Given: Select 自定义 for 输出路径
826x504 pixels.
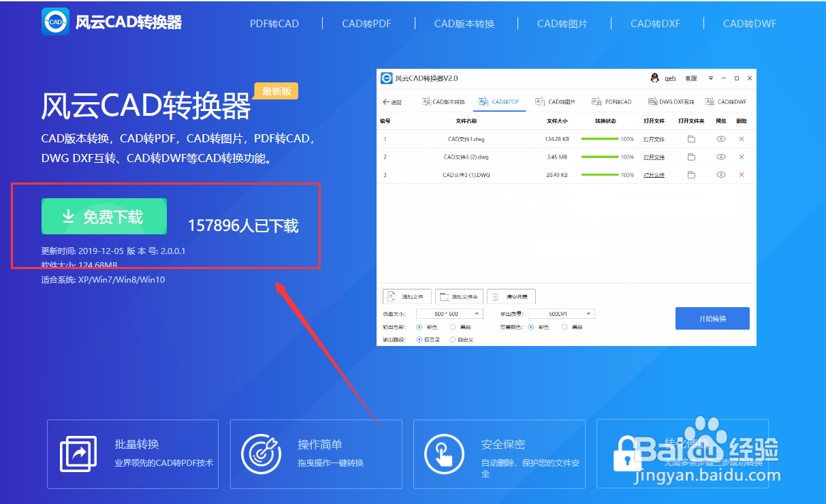Looking at the screenshot, I should pyautogui.click(x=454, y=338).
